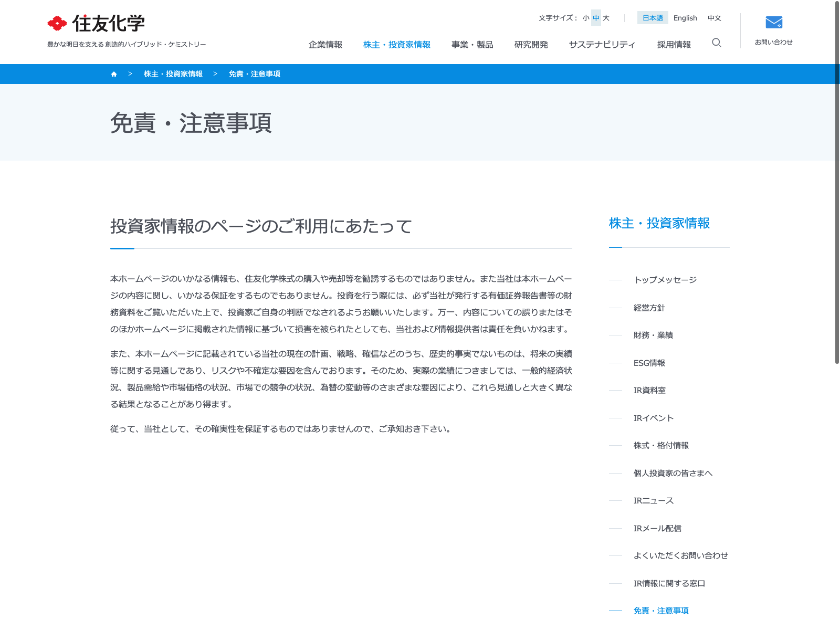Click the page vertical scrollbar
840x630 pixels.
[x=837, y=184]
